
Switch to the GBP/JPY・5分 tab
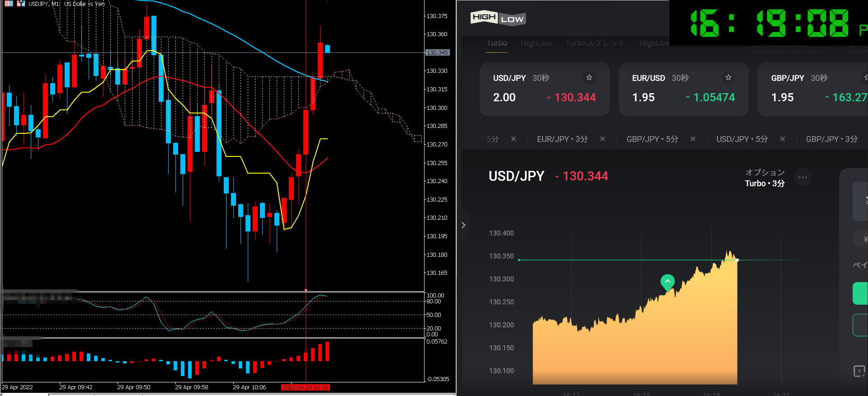(x=652, y=139)
